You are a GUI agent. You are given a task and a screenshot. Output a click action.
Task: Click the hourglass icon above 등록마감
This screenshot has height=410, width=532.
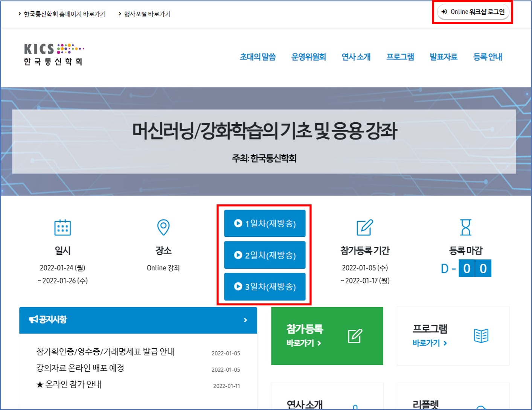(466, 227)
